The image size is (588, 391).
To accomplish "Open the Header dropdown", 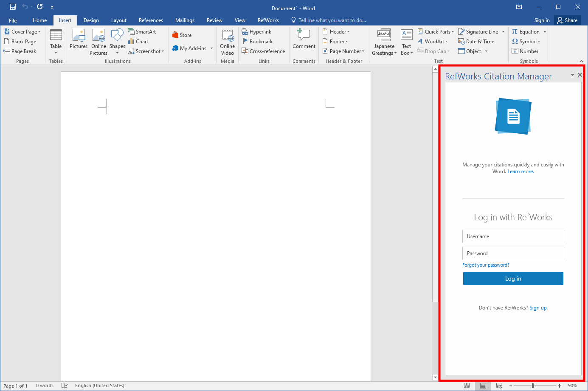I will point(336,32).
